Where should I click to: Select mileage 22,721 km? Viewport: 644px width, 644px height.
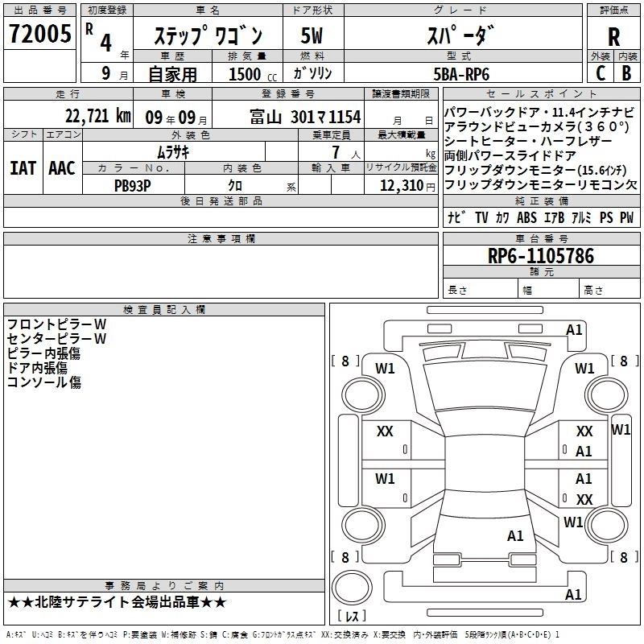98,116
